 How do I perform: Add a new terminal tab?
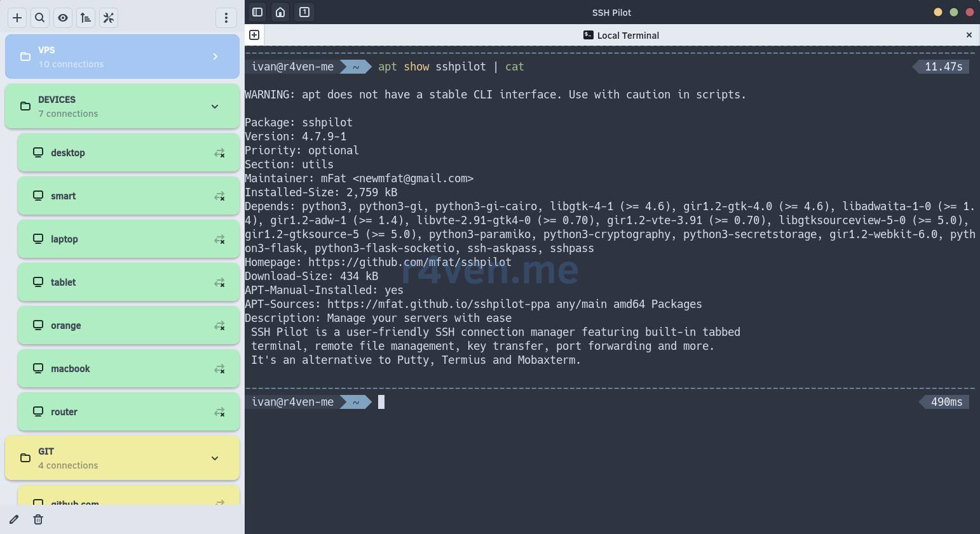coord(254,35)
